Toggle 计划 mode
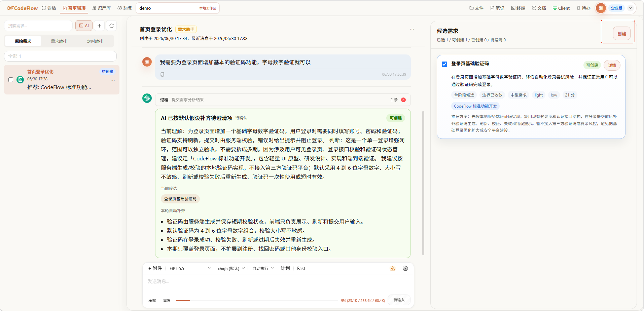This screenshot has width=644, height=311. tap(285, 268)
